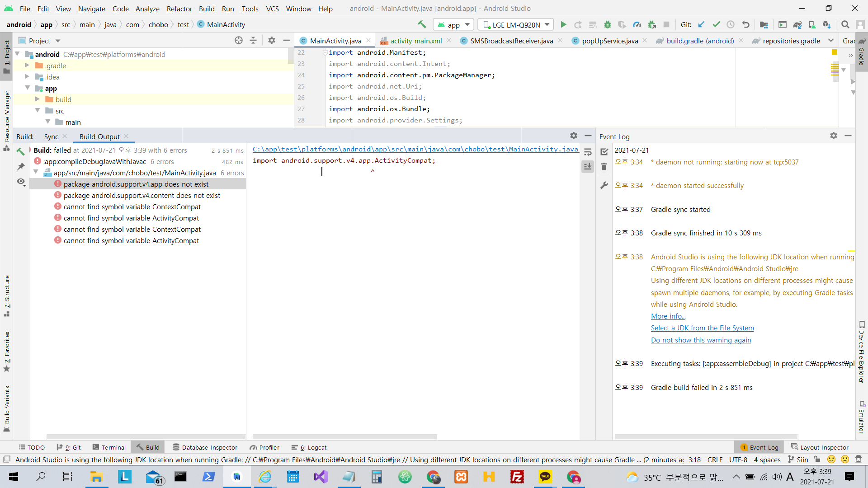The width and height of the screenshot is (868, 488).
Task: Select 'package android.support.v4.content does not exist' error
Action: pyautogui.click(x=142, y=196)
